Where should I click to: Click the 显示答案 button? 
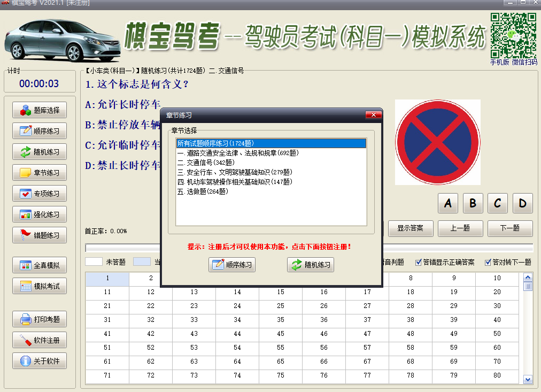point(410,228)
